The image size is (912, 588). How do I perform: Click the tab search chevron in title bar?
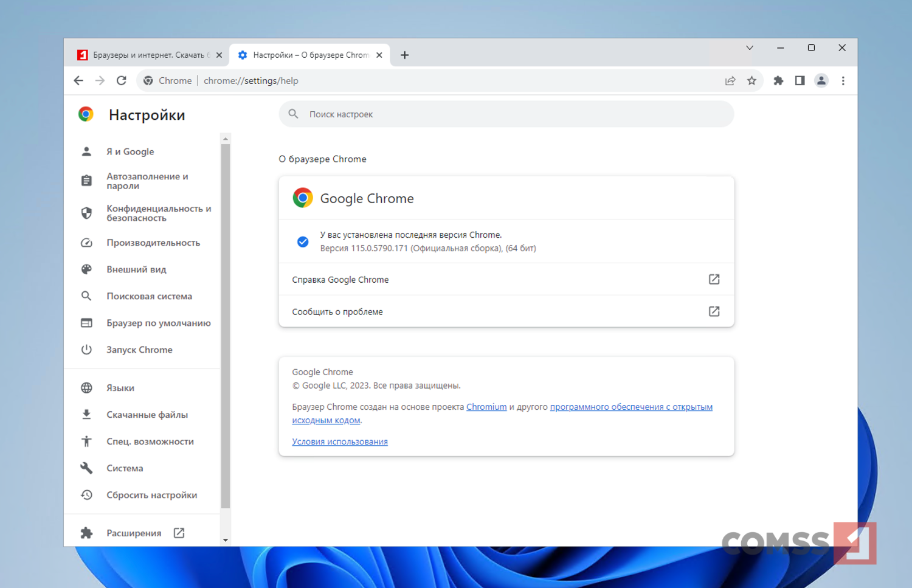coord(750,47)
